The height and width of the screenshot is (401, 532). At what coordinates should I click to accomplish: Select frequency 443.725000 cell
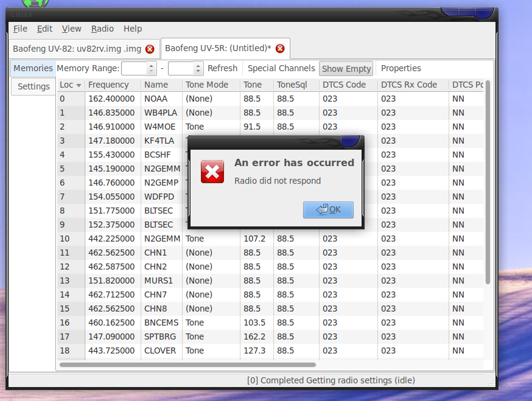coord(111,350)
